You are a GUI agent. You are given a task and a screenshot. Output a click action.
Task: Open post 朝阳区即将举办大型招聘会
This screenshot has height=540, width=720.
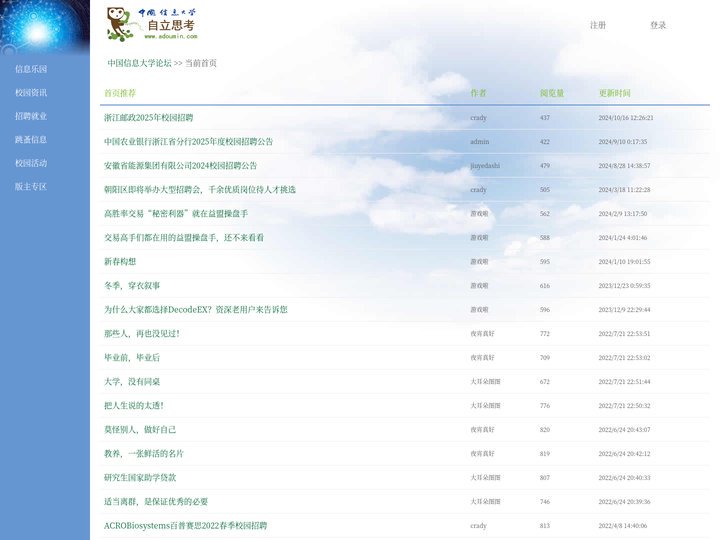tap(200, 189)
